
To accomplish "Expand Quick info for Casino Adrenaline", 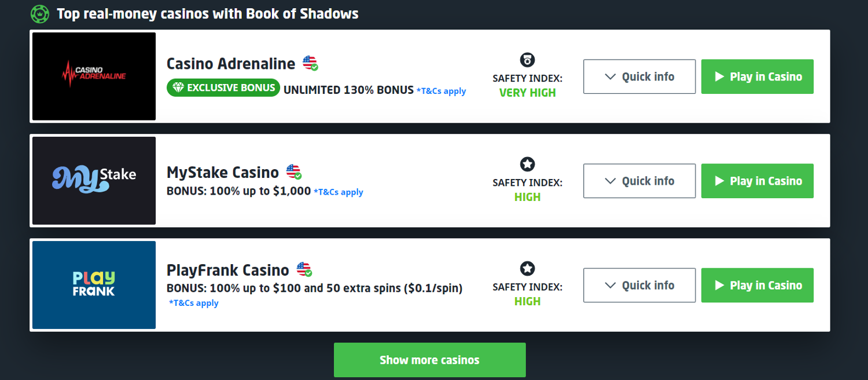I will 639,76.
